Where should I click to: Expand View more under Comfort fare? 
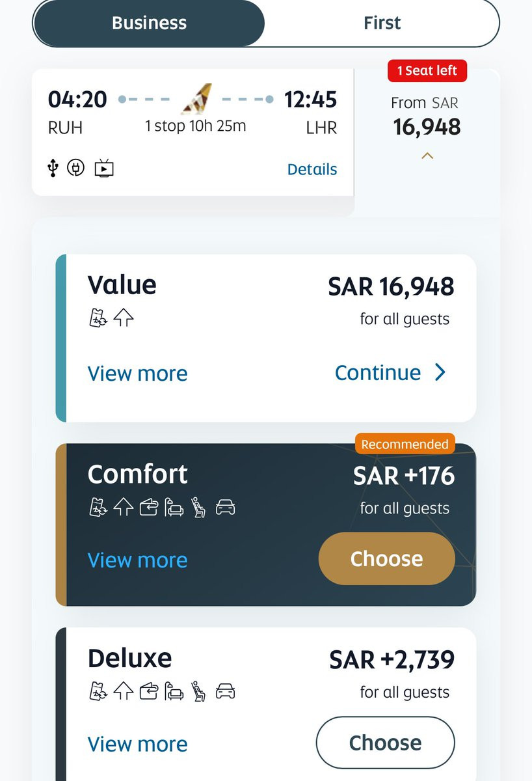pos(137,560)
